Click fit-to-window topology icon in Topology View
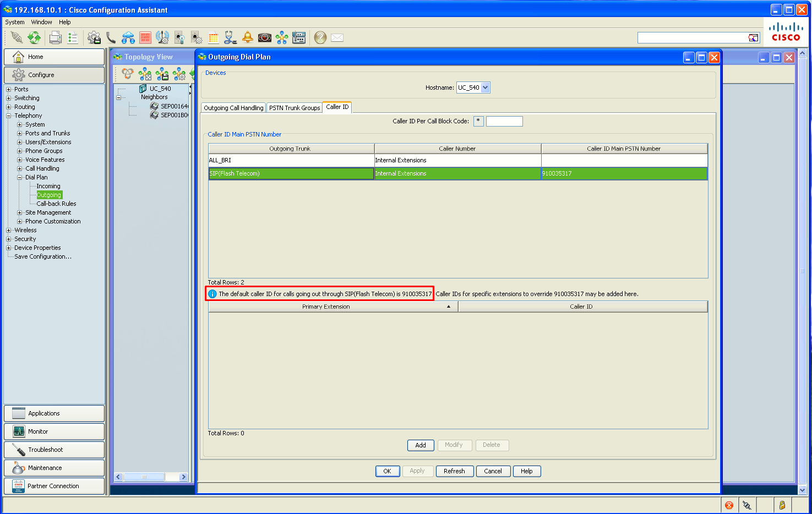The width and height of the screenshot is (812, 514). (x=145, y=74)
